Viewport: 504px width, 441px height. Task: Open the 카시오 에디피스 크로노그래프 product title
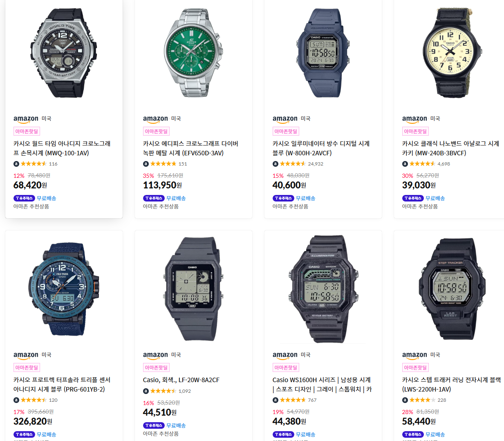click(190, 148)
